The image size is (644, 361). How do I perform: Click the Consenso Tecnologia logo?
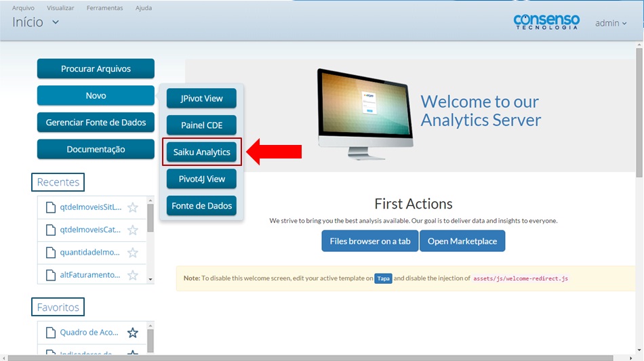[546, 22]
